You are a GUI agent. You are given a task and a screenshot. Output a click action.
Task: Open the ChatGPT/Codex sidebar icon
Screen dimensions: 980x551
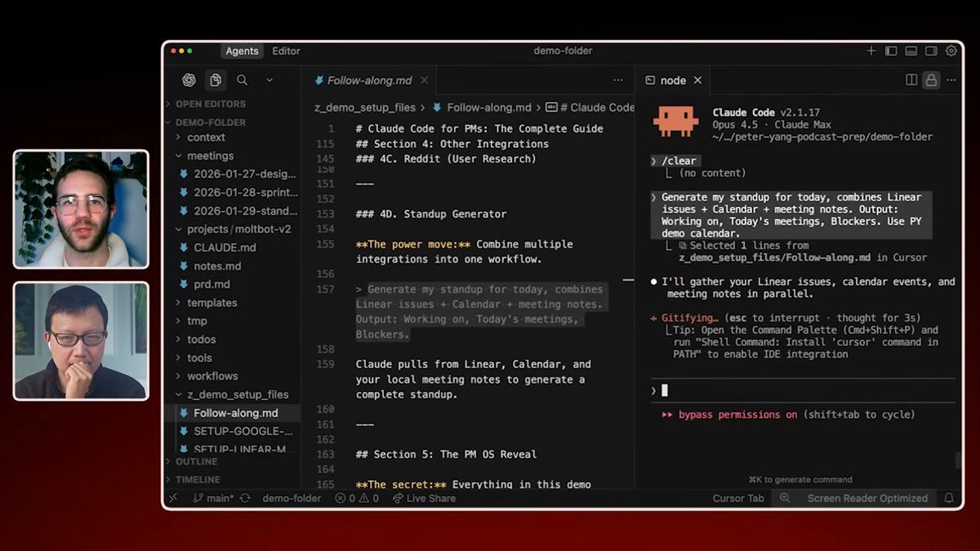[x=189, y=80]
